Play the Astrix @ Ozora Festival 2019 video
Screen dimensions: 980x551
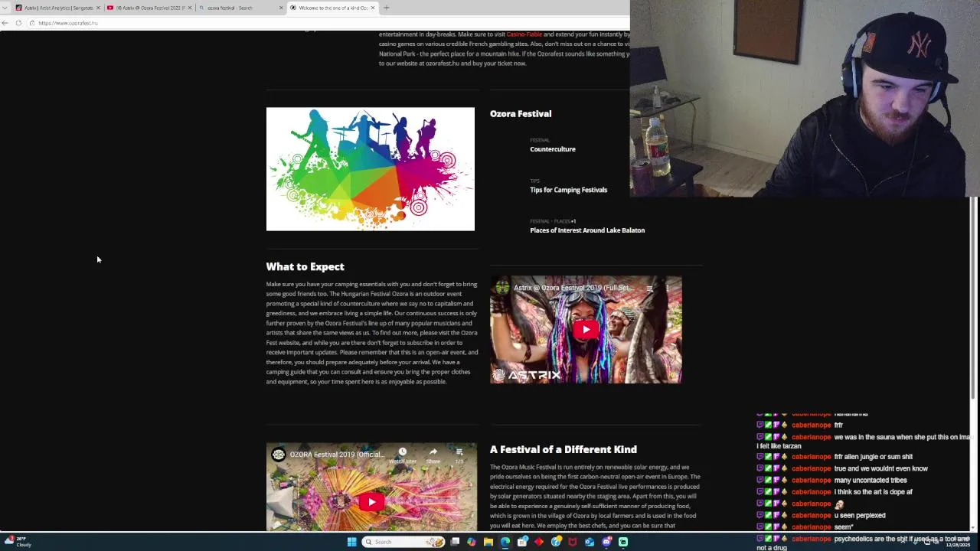pos(586,330)
